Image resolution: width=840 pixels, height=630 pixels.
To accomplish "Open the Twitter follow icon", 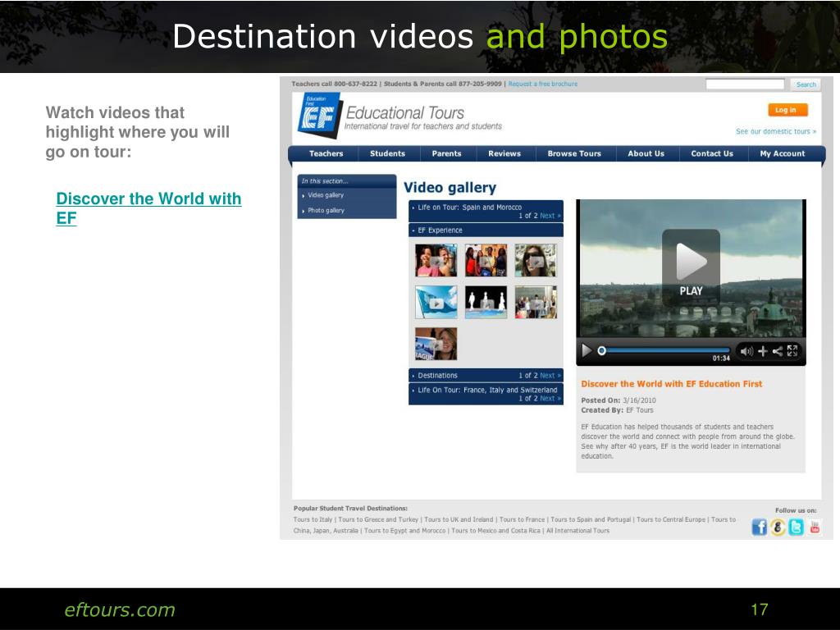I will [x=796, y=527].
